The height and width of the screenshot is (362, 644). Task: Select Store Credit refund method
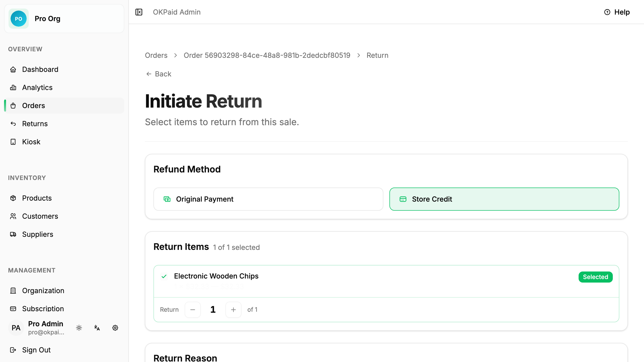[x=504, y=199]
